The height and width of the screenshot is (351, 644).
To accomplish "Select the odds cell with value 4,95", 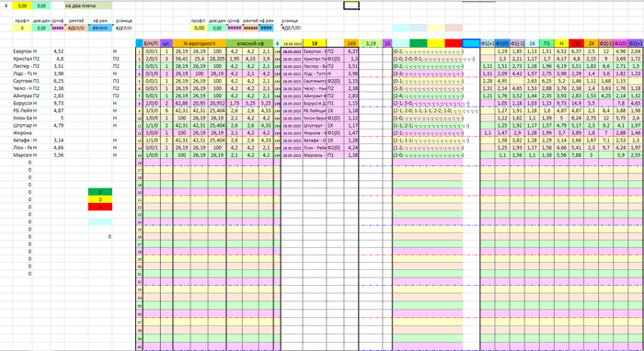I will [502, 81].
